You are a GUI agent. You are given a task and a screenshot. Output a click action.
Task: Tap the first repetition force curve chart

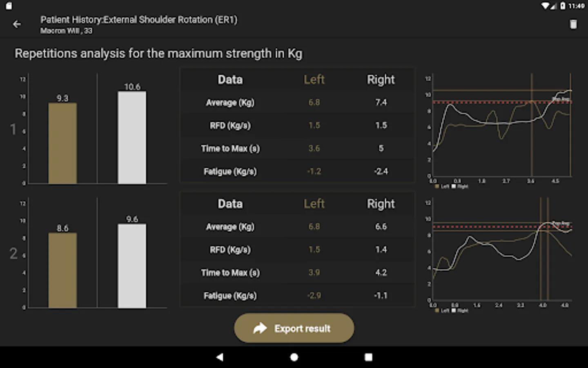point(501,127)
